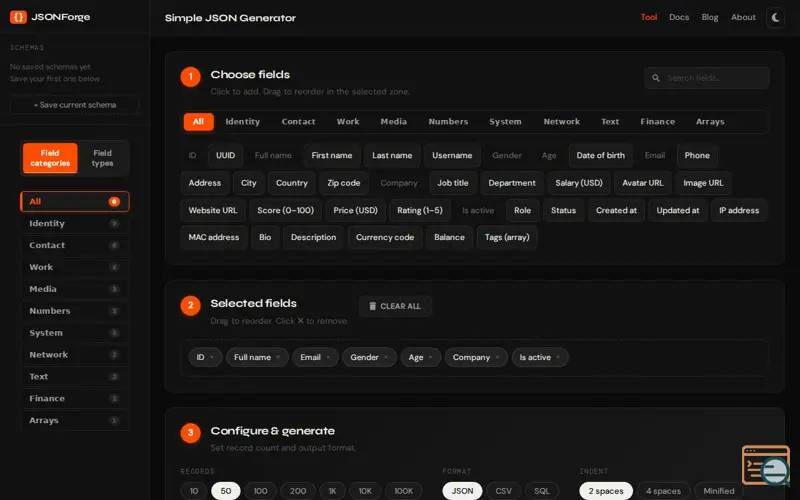Remove Age chip with its X
This screenshot has width=800, height=500.
point(431,358)
